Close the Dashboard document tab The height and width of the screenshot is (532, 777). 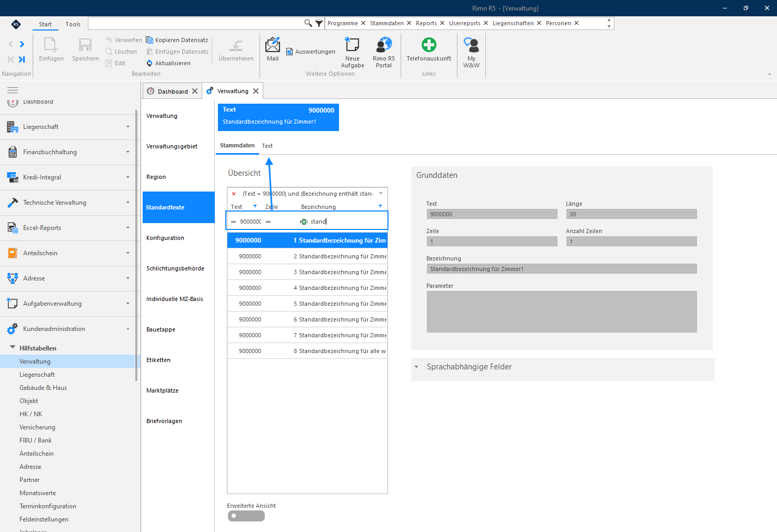195,91
